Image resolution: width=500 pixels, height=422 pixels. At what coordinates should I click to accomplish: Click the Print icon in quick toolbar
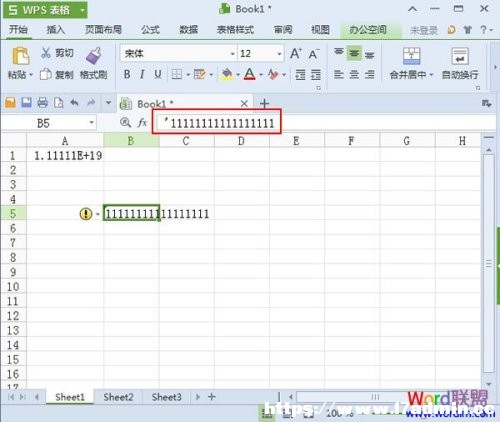pyautogui.click(x=42, y=103)
